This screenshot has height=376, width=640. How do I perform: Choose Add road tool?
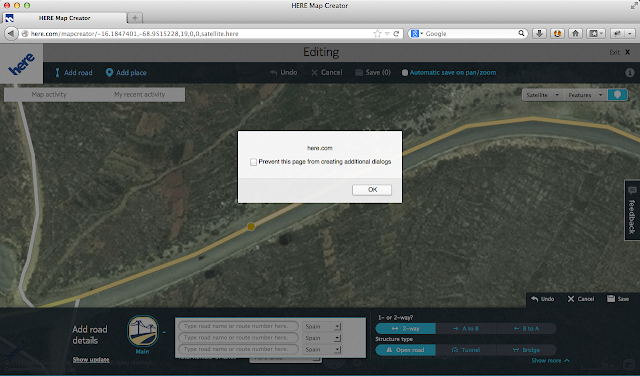[73, 73]
